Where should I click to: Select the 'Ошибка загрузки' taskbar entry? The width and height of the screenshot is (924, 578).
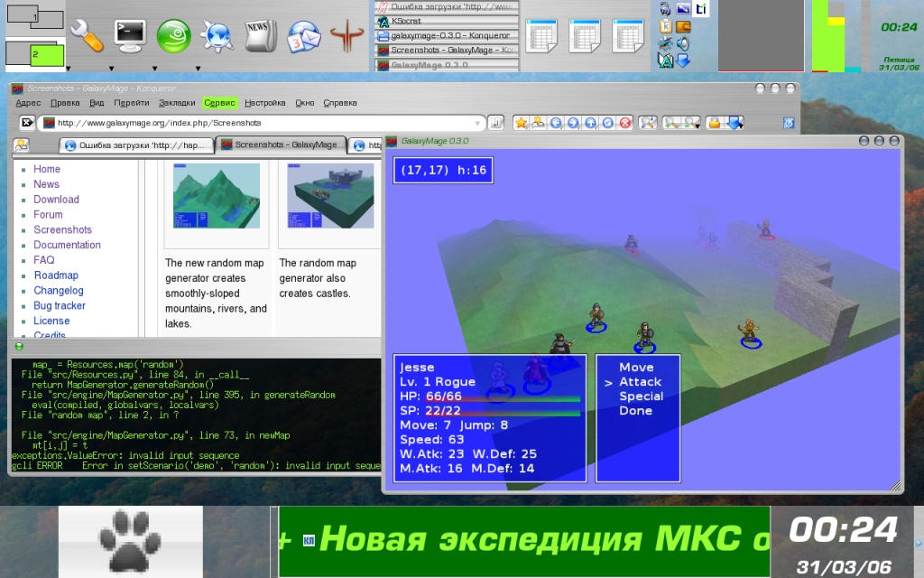click(x=447, y=6)
